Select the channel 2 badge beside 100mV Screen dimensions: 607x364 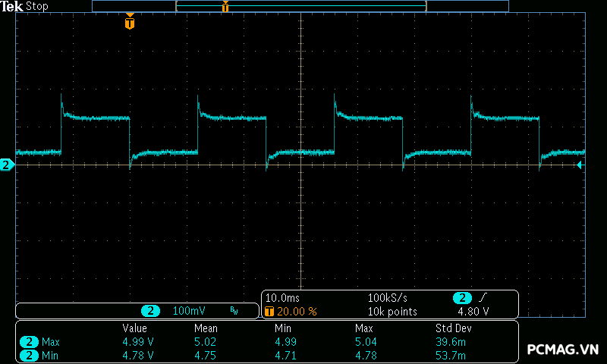point(152,311)
